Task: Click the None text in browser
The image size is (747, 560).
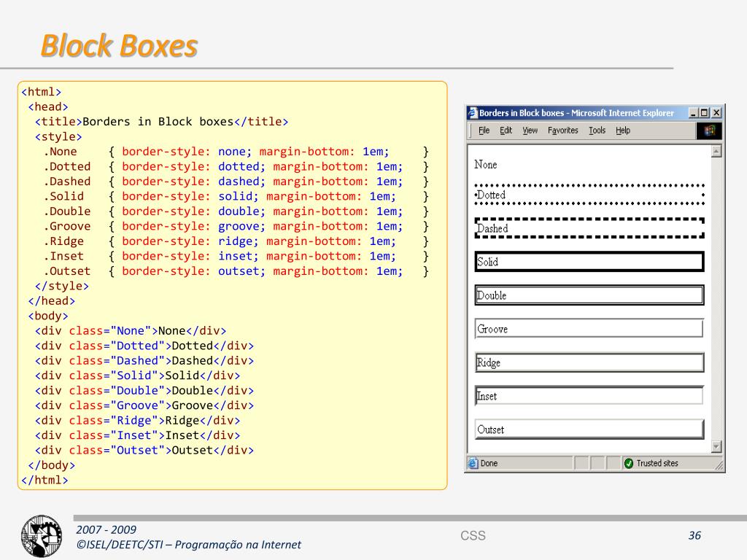Action: (485, 165)
